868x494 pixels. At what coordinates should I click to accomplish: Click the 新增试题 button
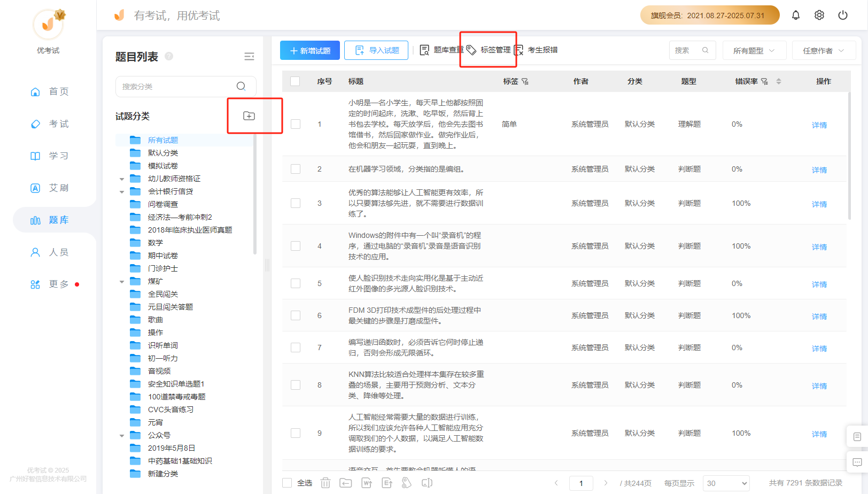tap(310, 50)
